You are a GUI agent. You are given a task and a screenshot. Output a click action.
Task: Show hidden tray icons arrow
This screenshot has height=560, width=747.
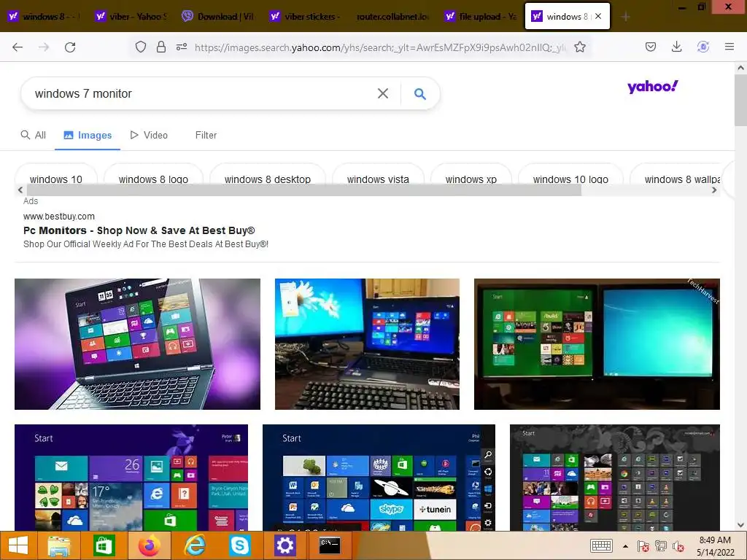pyautogui.click(x=625, y=546)
